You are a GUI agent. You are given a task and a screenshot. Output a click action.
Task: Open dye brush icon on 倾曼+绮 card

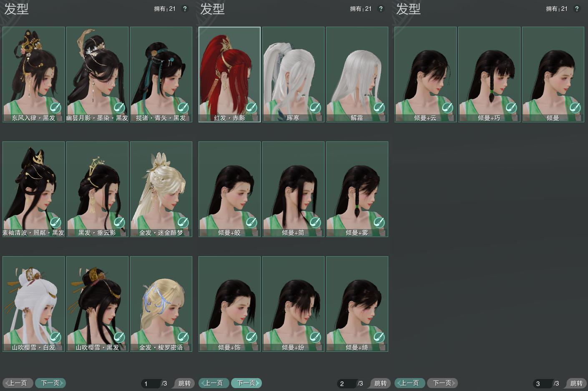tap(379, 337)
